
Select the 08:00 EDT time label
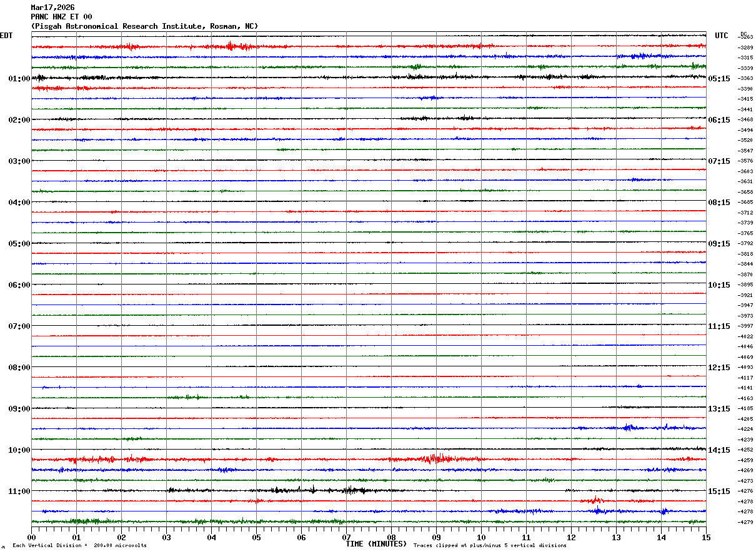coord(19,368)
